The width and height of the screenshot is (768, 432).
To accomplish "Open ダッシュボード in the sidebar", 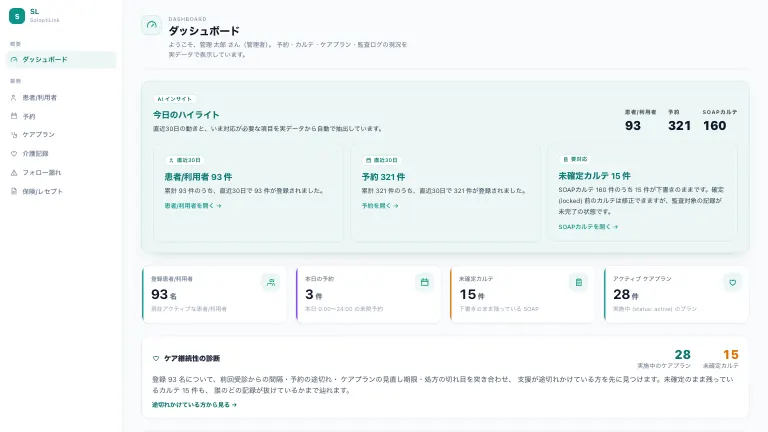I will (61, 59).
